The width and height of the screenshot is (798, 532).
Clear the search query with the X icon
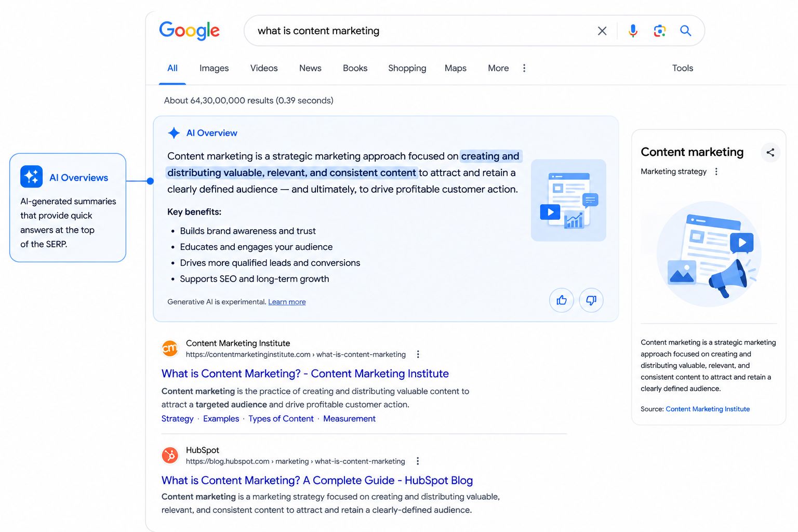[602, 31]
